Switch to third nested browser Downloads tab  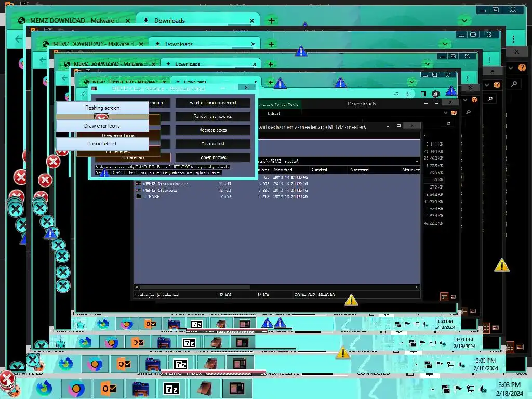[210, 64]
